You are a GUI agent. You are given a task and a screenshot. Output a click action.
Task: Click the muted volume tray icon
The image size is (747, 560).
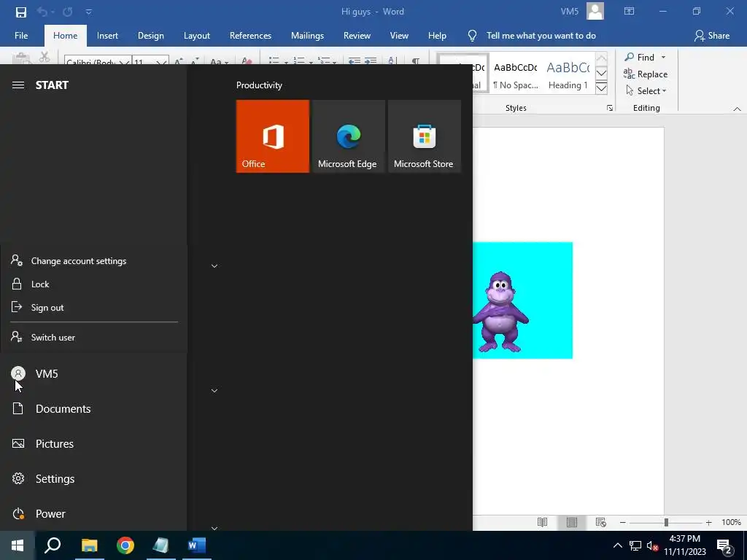[652, 545]
